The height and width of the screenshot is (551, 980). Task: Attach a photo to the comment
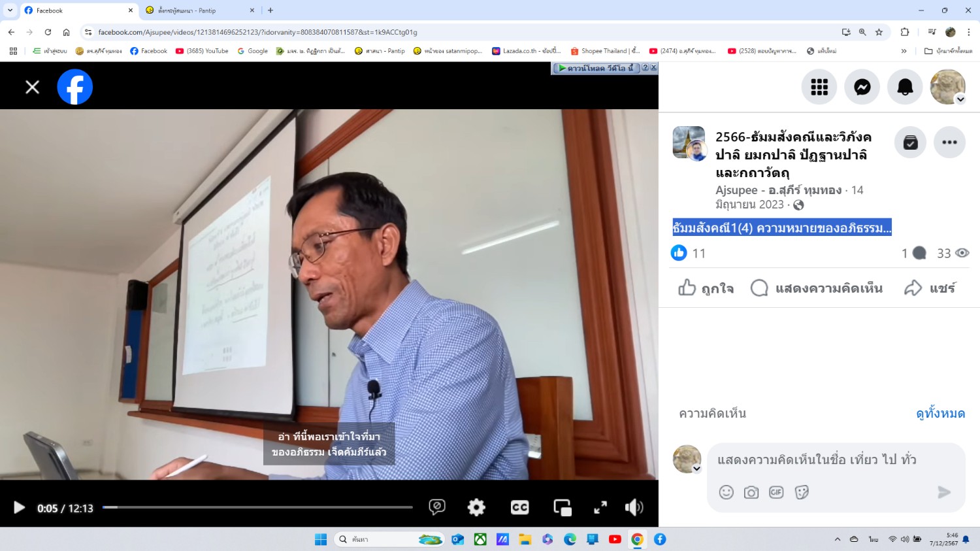[751, 492]
